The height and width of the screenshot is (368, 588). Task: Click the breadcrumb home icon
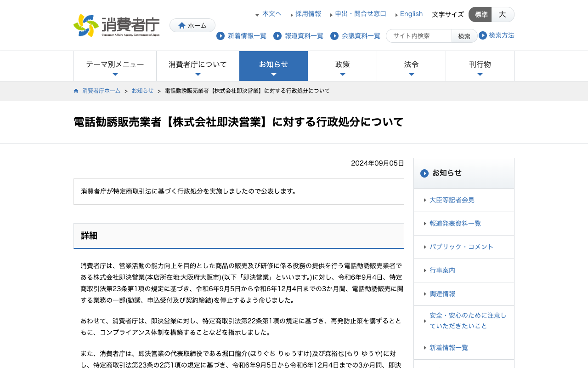(76, 91)
